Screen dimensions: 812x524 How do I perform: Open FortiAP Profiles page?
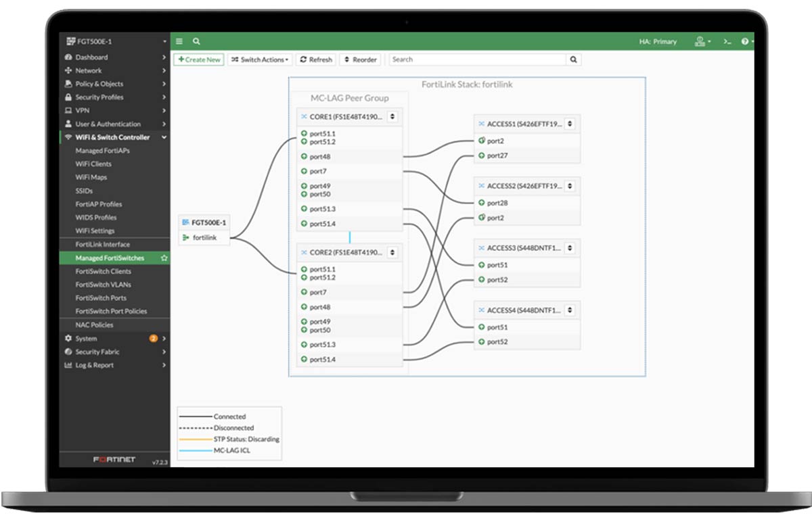tap(99, 204)
